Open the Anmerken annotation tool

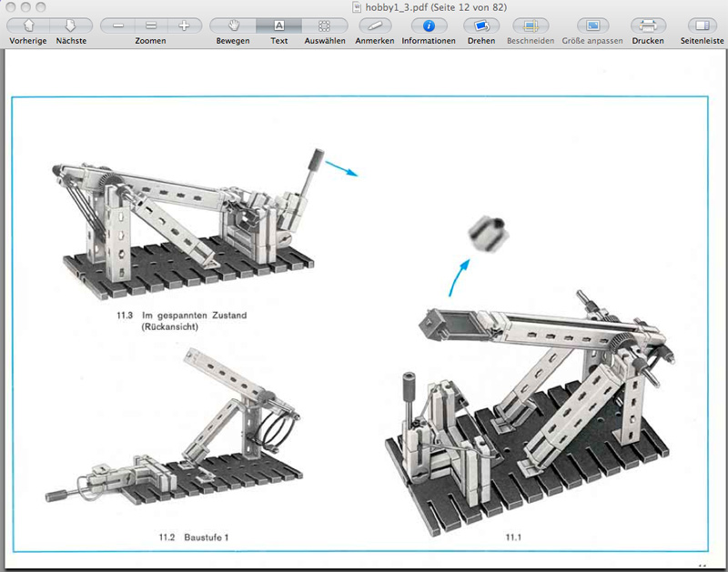[375, 25]
